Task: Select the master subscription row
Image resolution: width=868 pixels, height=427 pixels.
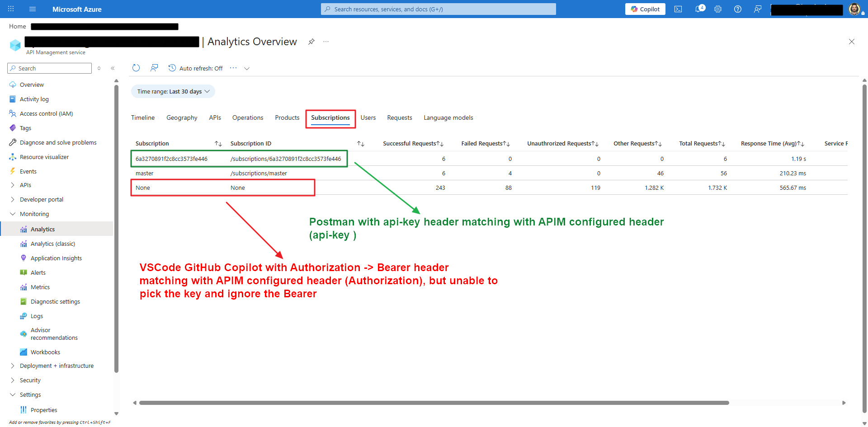Action: (489, 173)
